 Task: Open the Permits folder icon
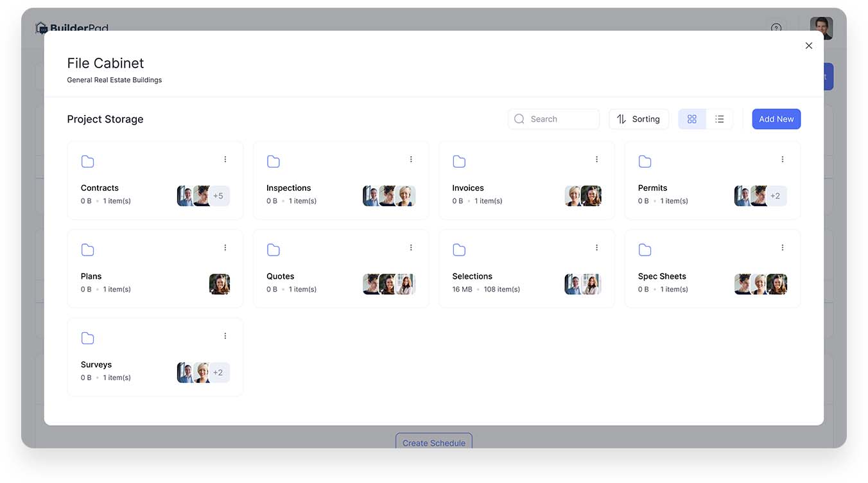[645, 161]
